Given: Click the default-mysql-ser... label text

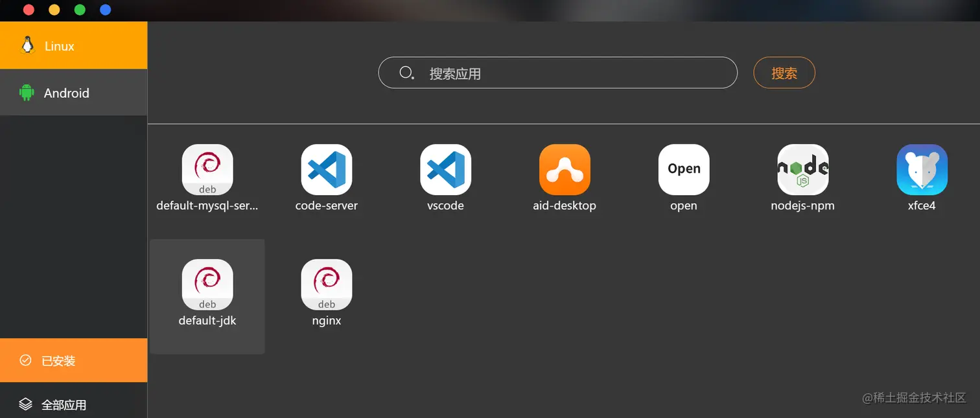Looking at the screenshot, I should 207,206.
